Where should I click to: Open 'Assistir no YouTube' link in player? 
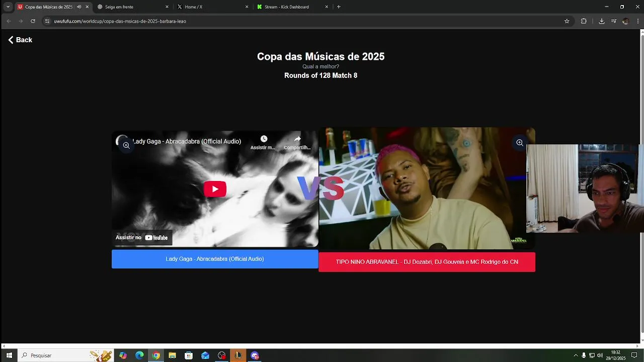[142, 238]
